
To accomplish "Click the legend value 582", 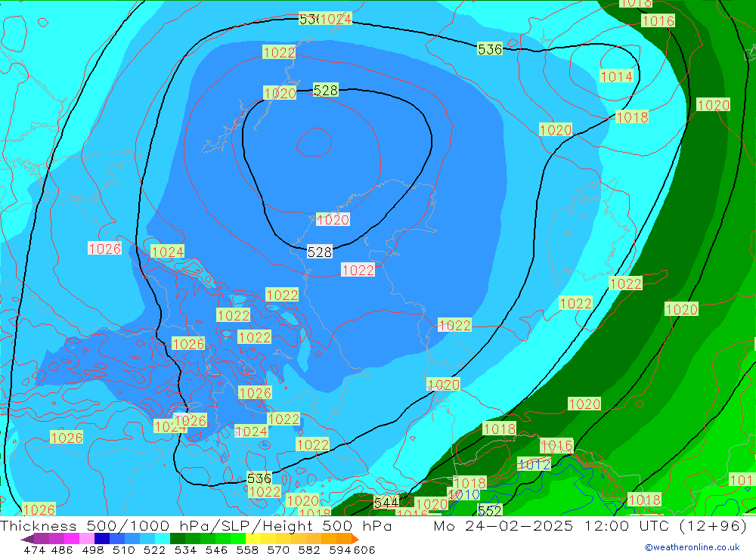I will [309, 549].
